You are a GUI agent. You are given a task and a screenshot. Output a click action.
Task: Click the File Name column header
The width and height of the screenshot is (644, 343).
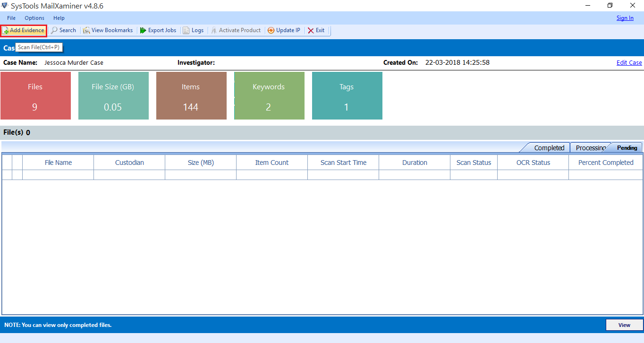(x=58, y=163)
